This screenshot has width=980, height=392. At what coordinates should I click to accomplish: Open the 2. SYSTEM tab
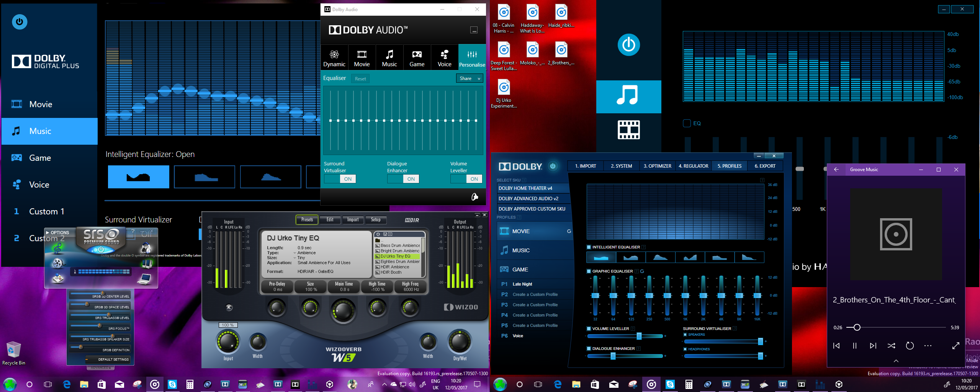coord(621,166)
